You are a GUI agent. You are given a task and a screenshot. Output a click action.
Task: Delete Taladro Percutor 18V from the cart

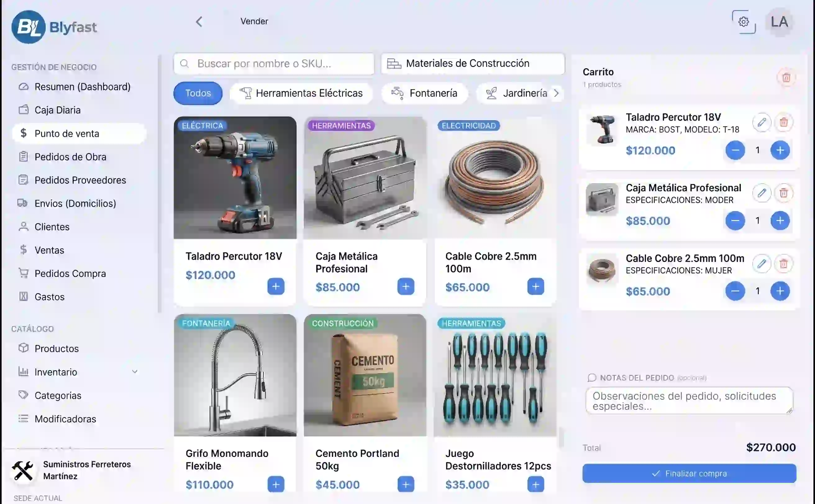(x=784, y=122)
